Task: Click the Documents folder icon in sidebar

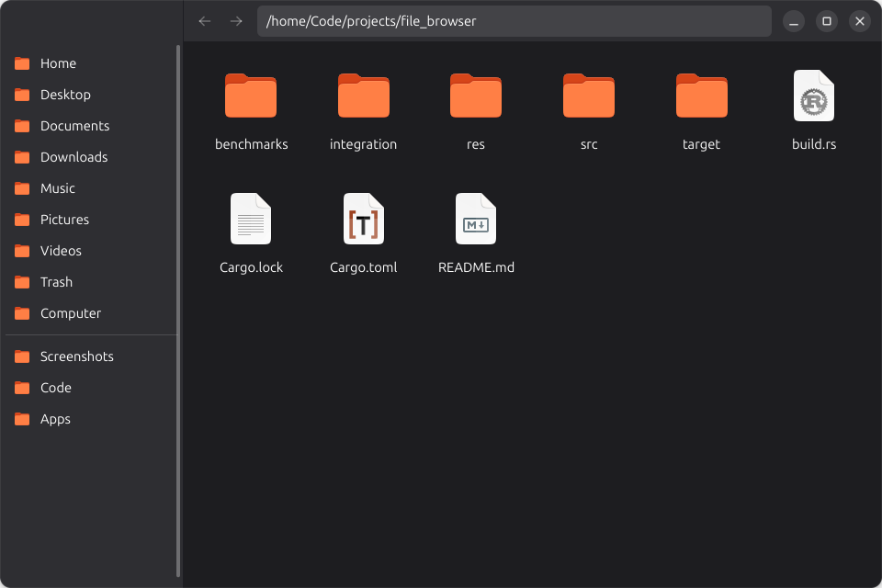Action: (x=22, y=126)
